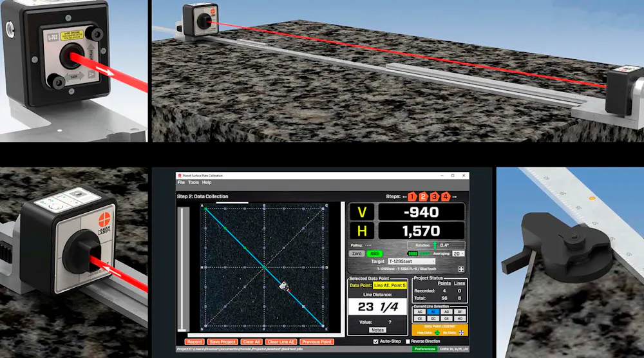Open the File menu

click(x=181, y=182)
